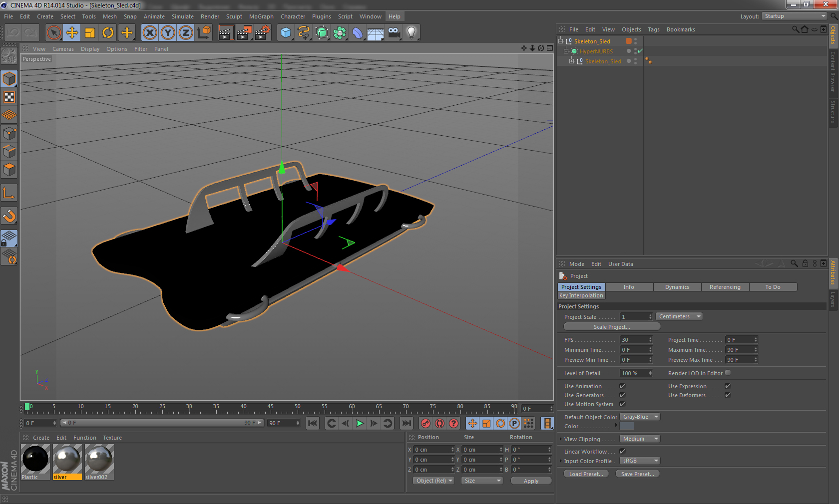Toggle Use Deformers checkbox
The width and height of the screenshot is (839, 504).
(x=728, y=395)
